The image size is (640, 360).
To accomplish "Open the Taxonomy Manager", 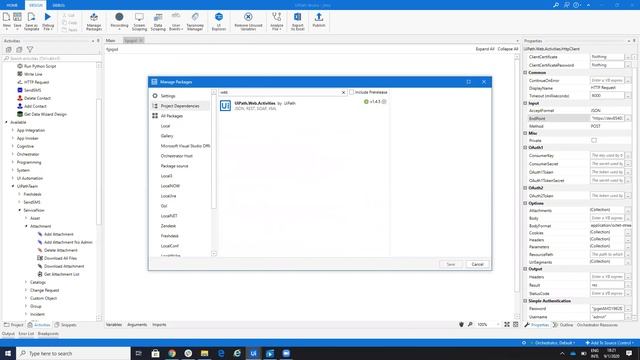I will click(x=195, y=21).
